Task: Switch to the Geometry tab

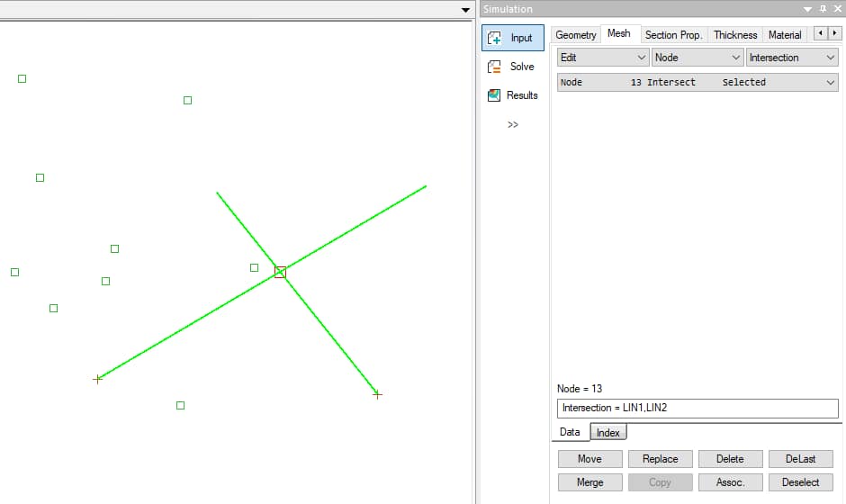Action: pos(576,35)
